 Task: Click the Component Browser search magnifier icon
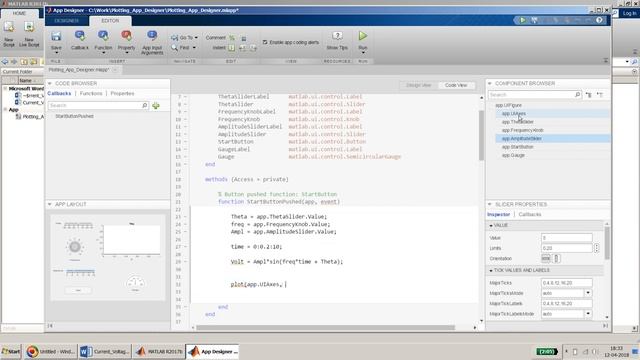[577, 95]
